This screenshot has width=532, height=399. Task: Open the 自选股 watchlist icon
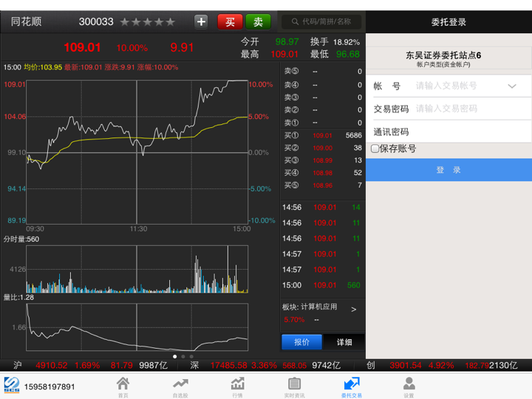180,386
